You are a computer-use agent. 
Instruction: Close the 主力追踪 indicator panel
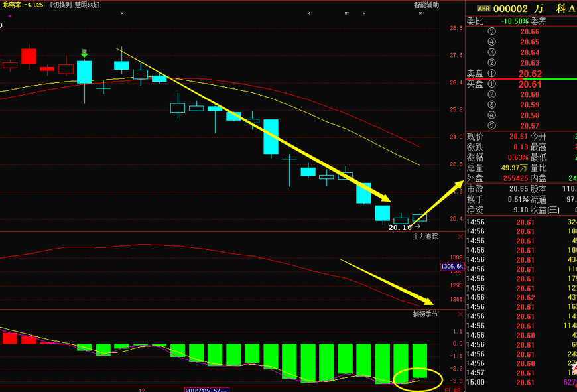point(460,237)
